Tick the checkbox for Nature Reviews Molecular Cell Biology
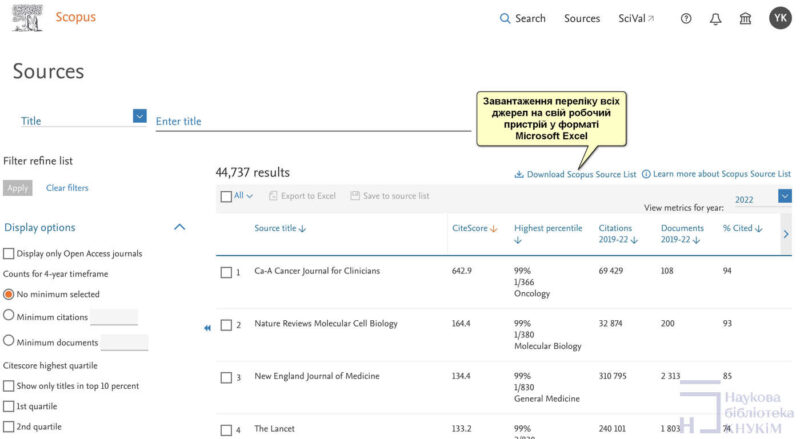800x439 pixels. pyautogui.click(x=226, y=325)
